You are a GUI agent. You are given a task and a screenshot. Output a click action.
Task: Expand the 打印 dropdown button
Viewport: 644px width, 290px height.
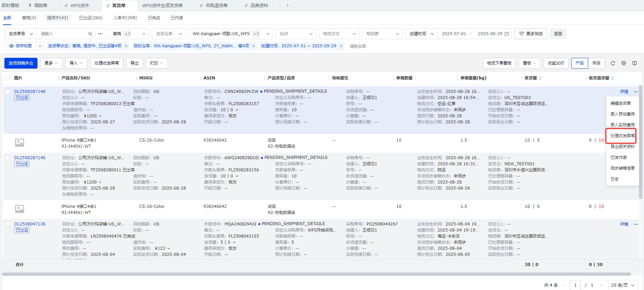point(157,63)
